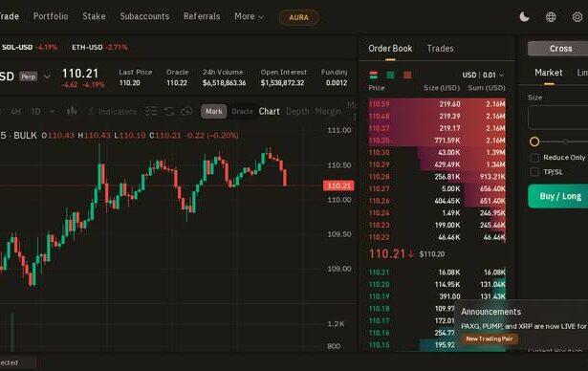The width and height of the screenshot is (588, 371).
Task: Open the Stake page
Action: 94,16
